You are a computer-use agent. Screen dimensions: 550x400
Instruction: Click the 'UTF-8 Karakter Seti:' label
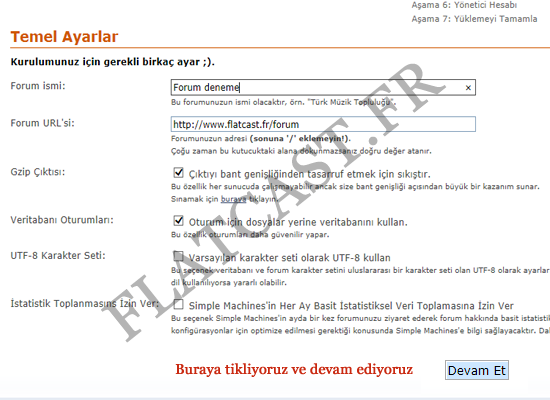58,255
